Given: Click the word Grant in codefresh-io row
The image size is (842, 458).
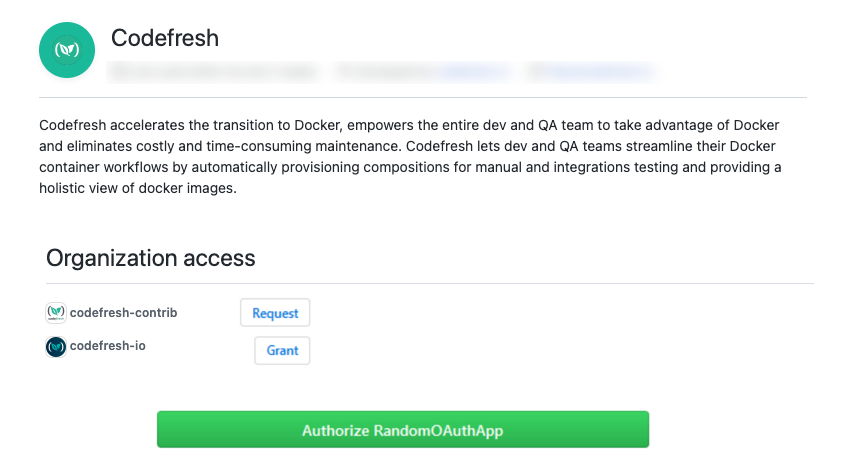Looking at the screenshot, I should (x=282, y=351).
